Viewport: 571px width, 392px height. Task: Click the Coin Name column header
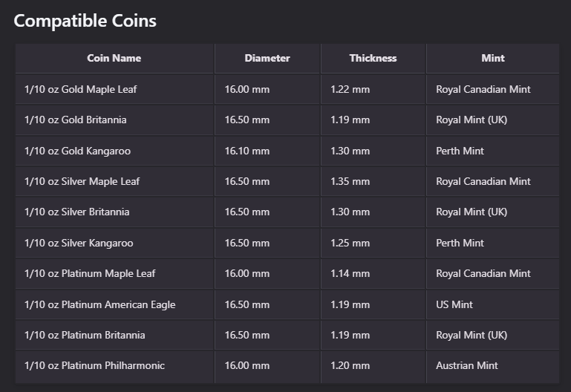(114, 58)
